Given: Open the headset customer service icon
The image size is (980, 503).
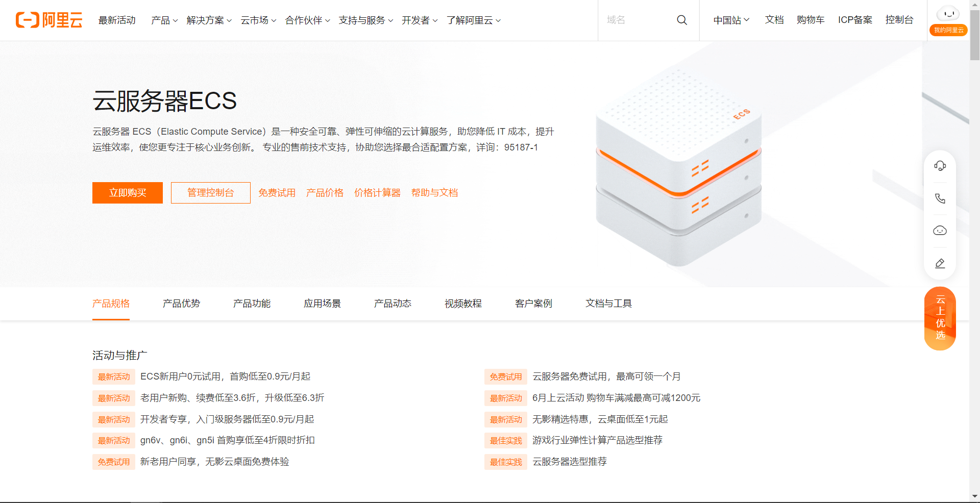Looking at the screenshot, I should 940,166.
